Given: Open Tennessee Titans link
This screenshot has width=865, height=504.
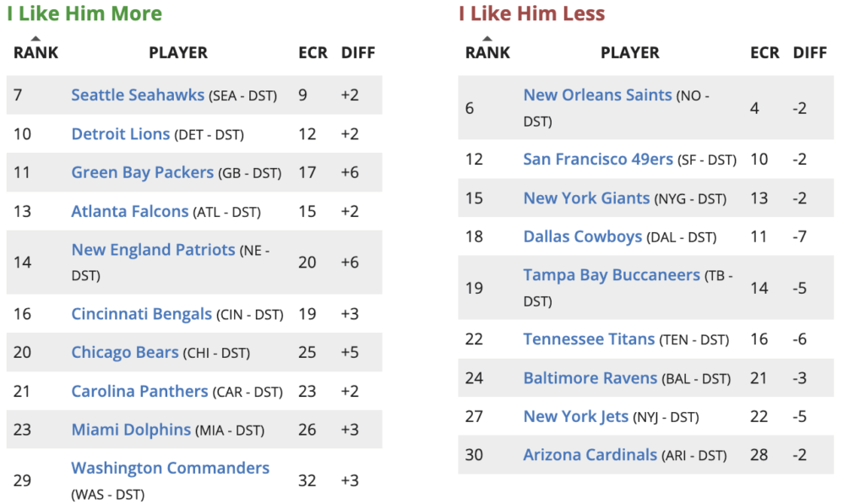Looking at the screenshot, I should pos(589,339).
